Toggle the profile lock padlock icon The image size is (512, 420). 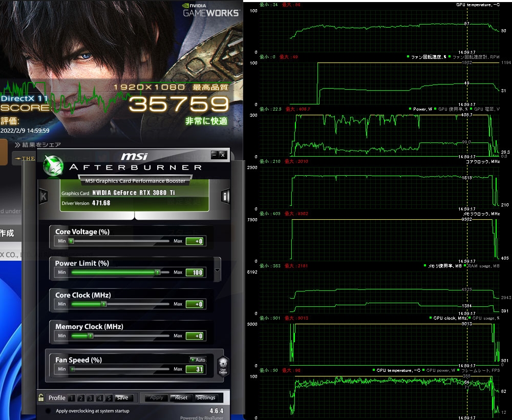[41, 397]
